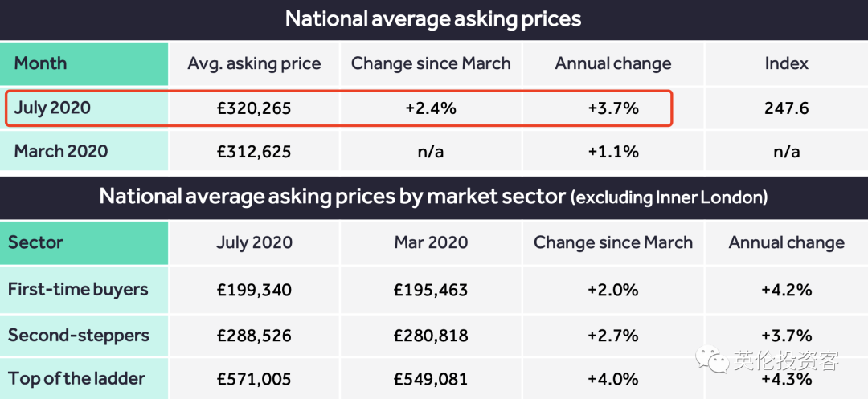This screenshot has height=399, width=868.
Task: Select the 'March 2020' row label
Action: (x=60, y=151)
